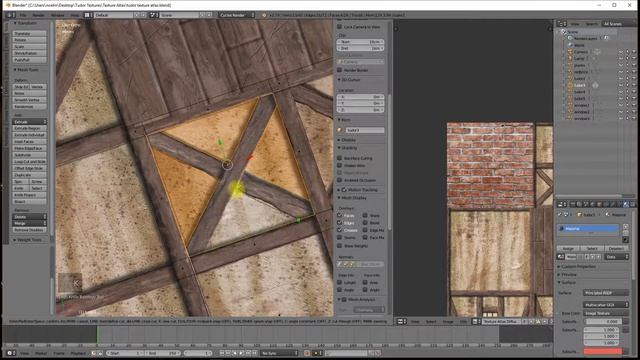Click the Remove Doubles button
Viewport: 640px width, 360px height.
pos(30,230)
